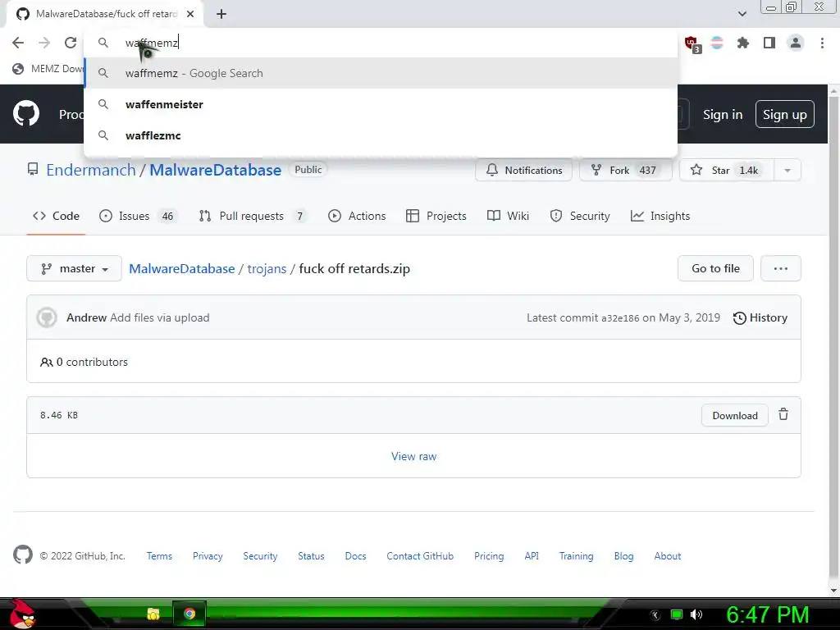Click the Sign up button
Viewport: 840px width, 630px height.
785,115
